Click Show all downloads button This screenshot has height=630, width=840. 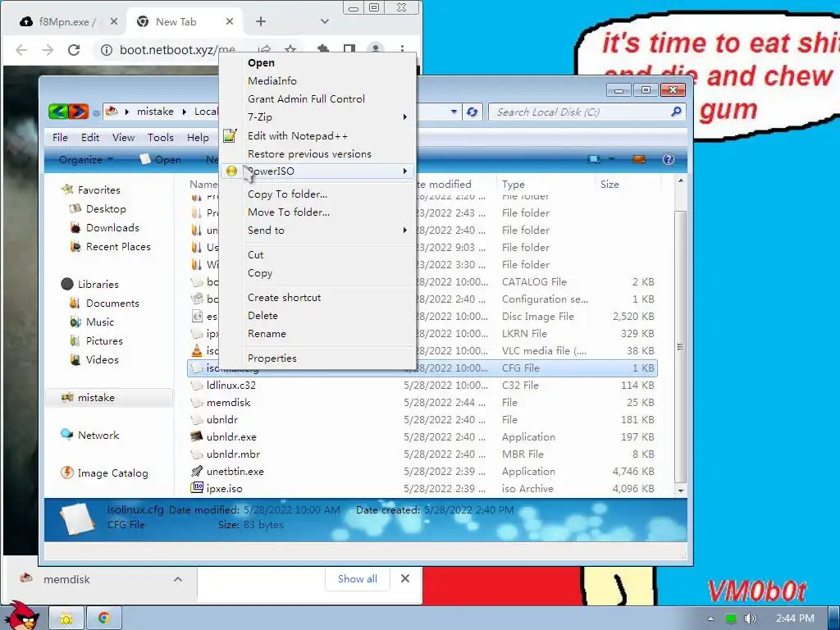358,579
